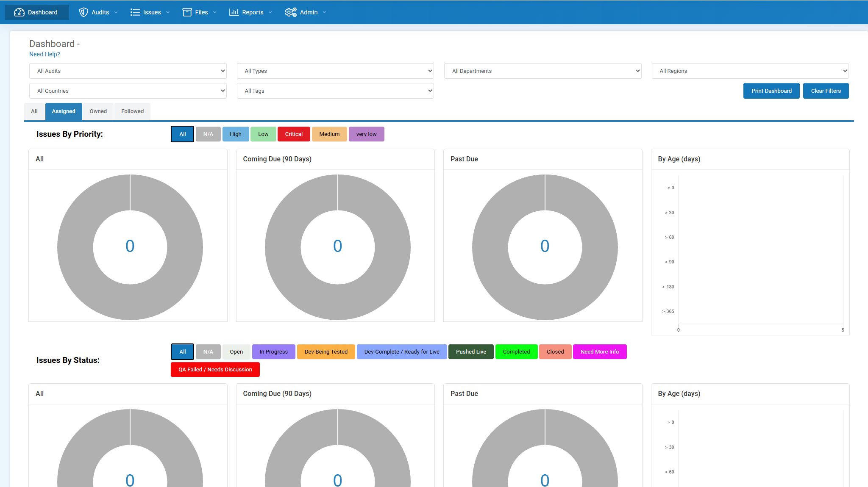Switch to the All tab
The width and height of the screenshot is (868, 487).
(34, 111)
